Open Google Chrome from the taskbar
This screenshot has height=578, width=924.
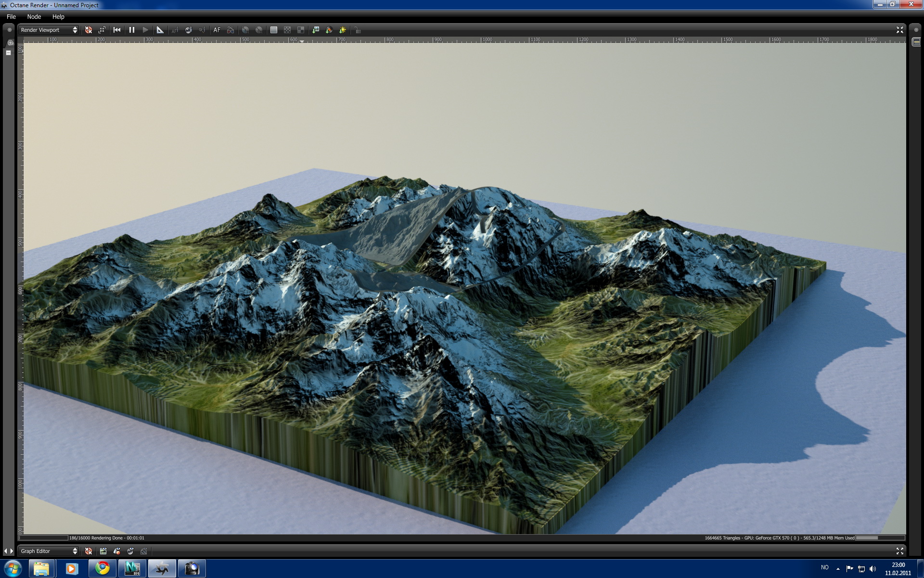[x=102, y=568]
